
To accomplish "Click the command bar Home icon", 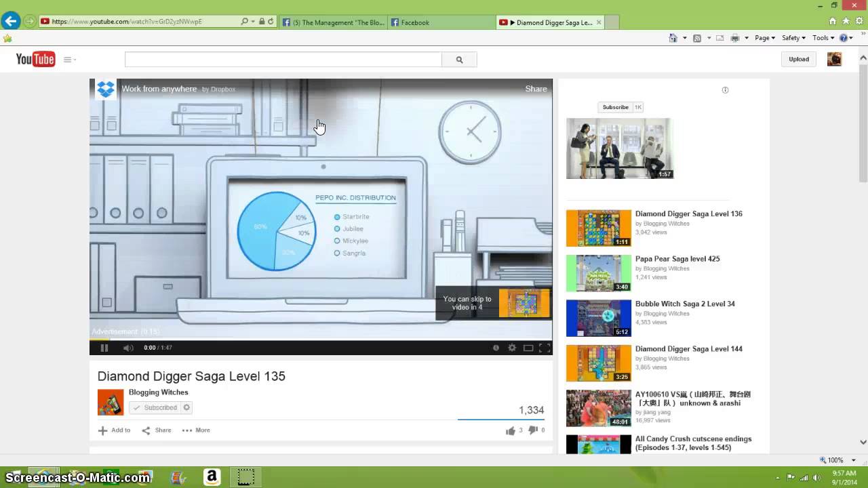I will pyautogui.click(x=673, y=38).
